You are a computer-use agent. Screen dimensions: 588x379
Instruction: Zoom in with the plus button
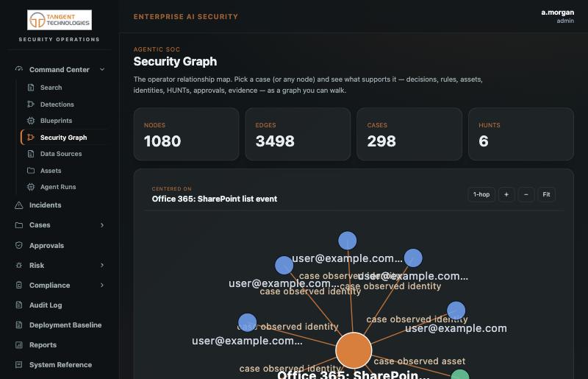click(506, 194)
